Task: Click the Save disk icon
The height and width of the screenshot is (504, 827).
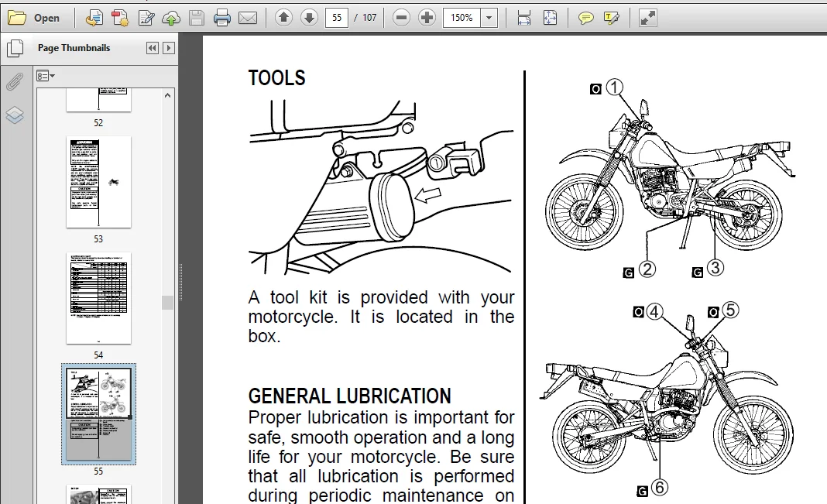Action: (x=197, y=18)
